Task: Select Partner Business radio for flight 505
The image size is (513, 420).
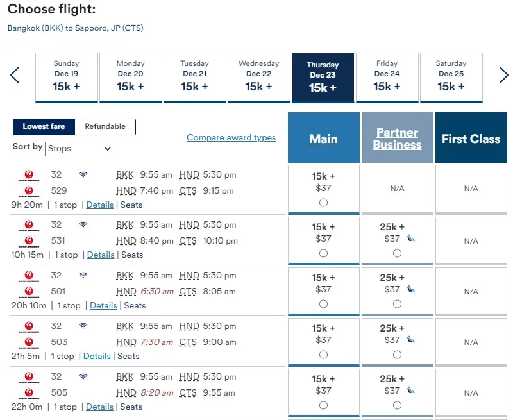Action: 397,406
